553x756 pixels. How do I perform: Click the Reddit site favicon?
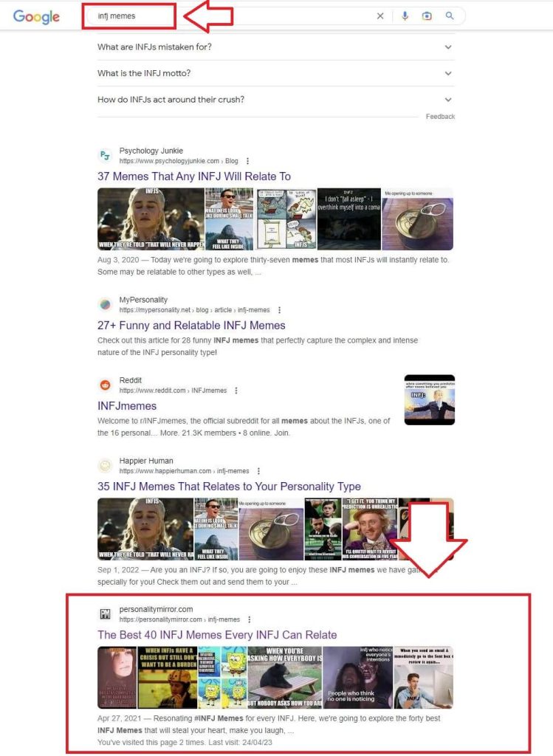coord(105,385)
